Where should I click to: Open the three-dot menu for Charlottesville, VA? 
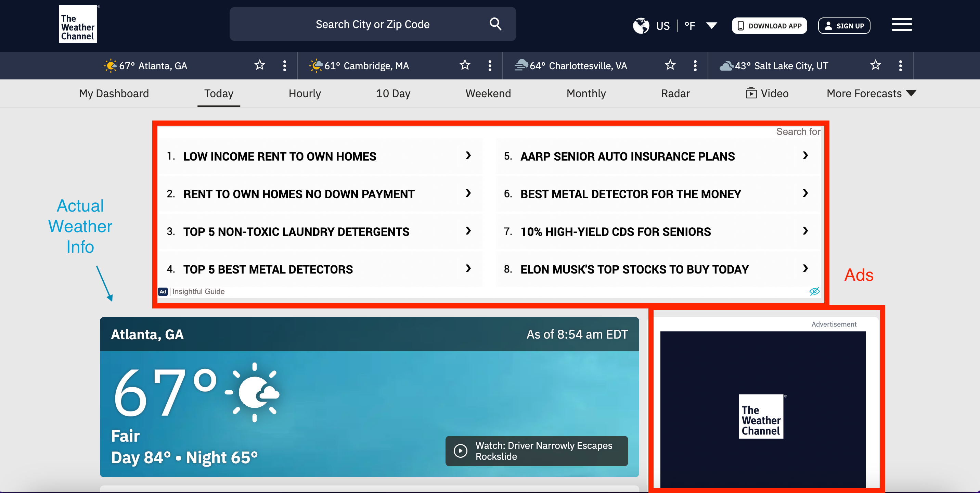(x=695, y=65)
